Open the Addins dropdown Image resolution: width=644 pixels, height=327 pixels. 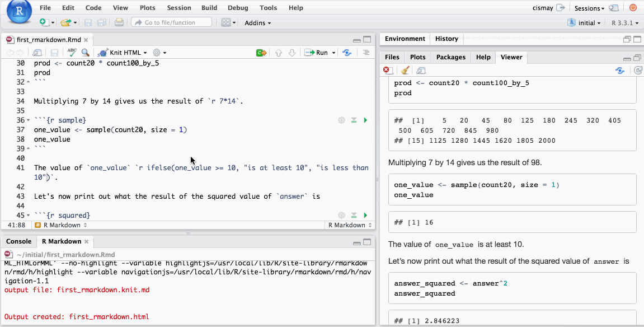(258, 23)
